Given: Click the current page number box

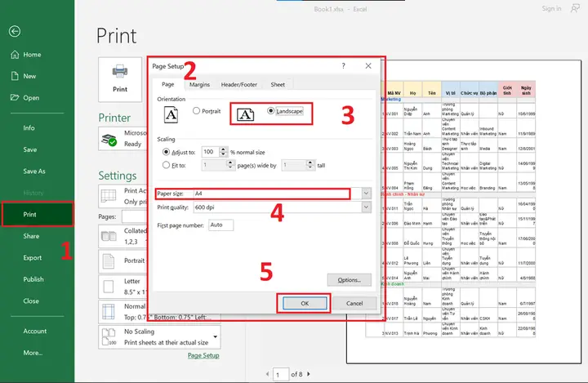Looking at the screenshot, I should pos(280,374).
